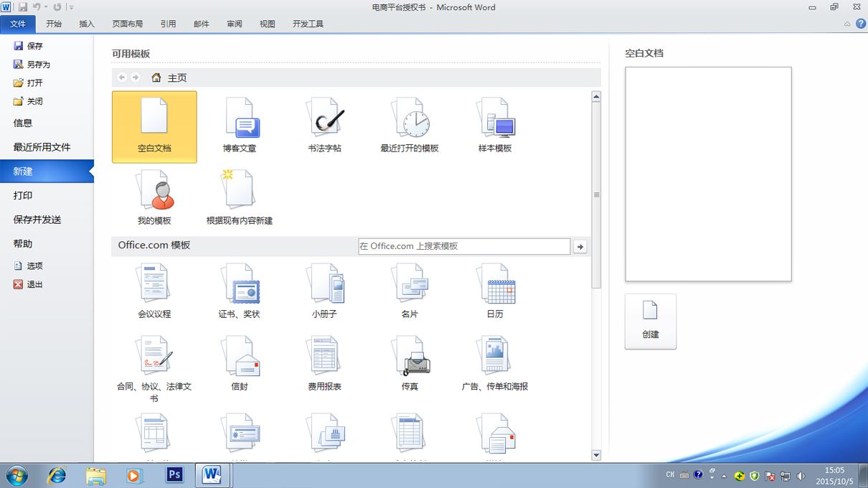Click the redo icon in quick access toolbar
The width and height of the screenshot is (868, 488).
[x=57, y=7]
